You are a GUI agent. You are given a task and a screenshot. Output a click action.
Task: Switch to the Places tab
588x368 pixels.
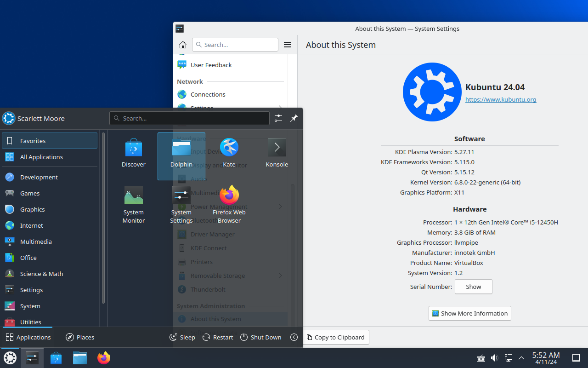tap(80, 337)
